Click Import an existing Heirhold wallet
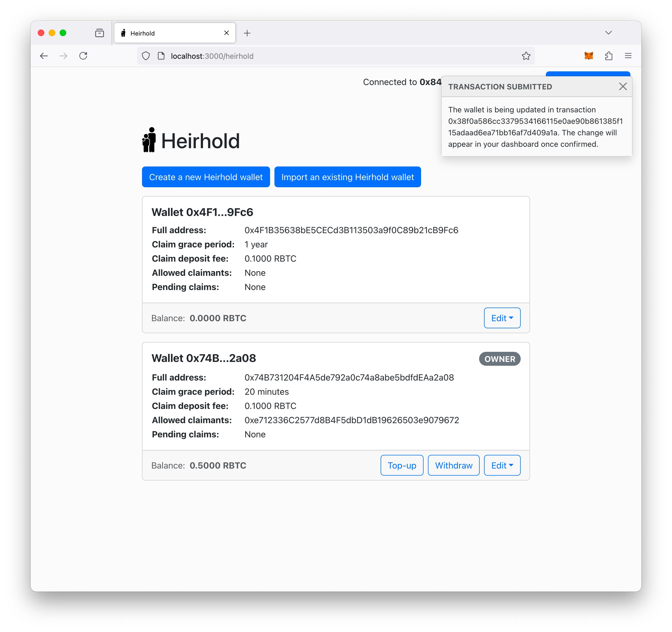 (x=347, y=176)
